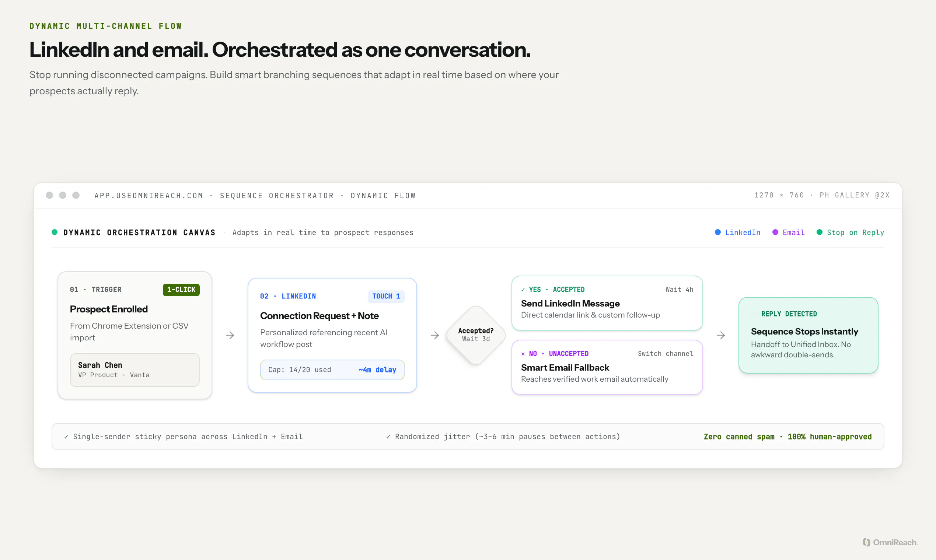Click the DYNAMIC FLOW breadcrumb
The width and height of the screenshot is (936, 560).
click(x=383, y=196)
